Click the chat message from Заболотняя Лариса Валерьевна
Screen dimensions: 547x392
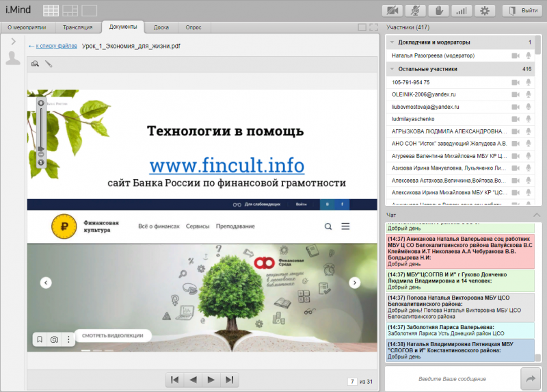pyautogui.click(x=460, y=330)
